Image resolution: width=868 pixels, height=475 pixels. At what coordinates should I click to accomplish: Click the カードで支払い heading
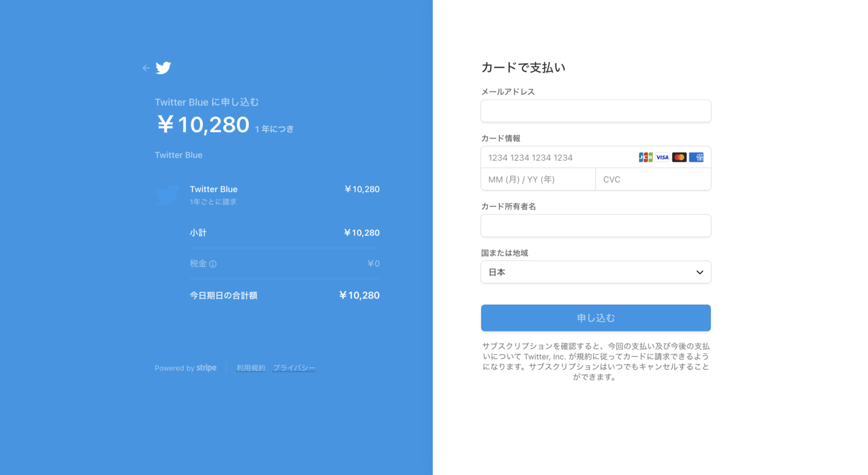pyautogui.click(x=523, y=68)
